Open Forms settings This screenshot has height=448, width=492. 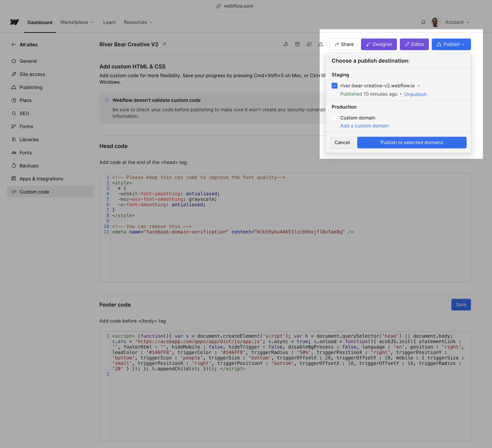[50, 127]
